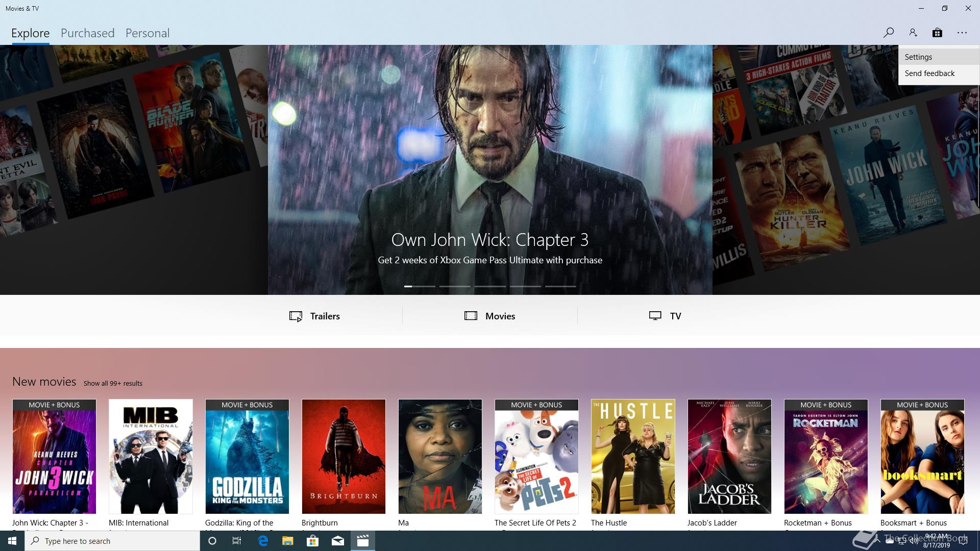Viewport: 980px width, 551px height.
Task: Open Task View from the taskbar
Action: pos(237,541)
